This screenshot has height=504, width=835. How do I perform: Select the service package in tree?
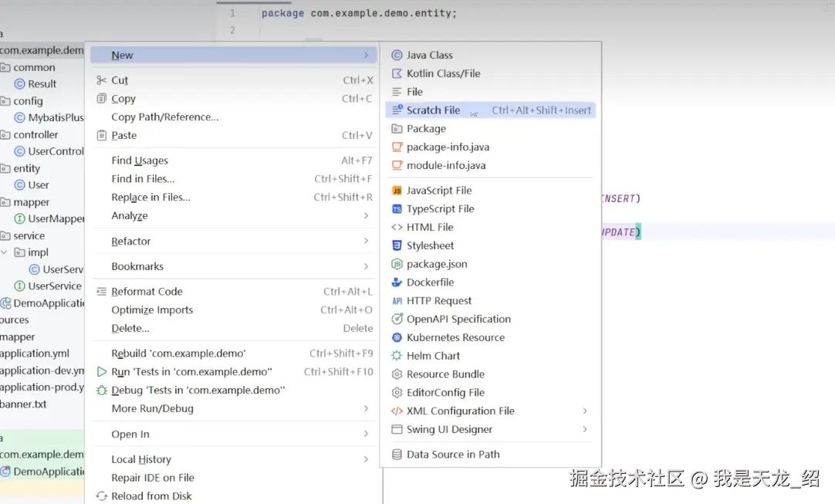click(x=29, y=235)
